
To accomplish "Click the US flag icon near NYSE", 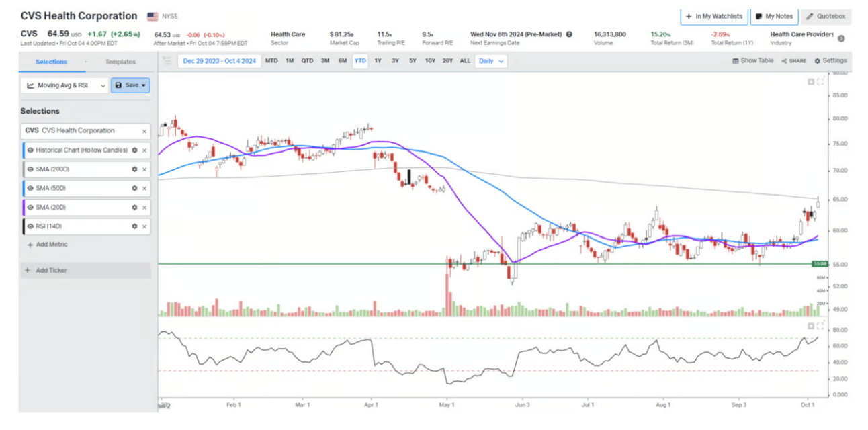I will click(153, 16).
